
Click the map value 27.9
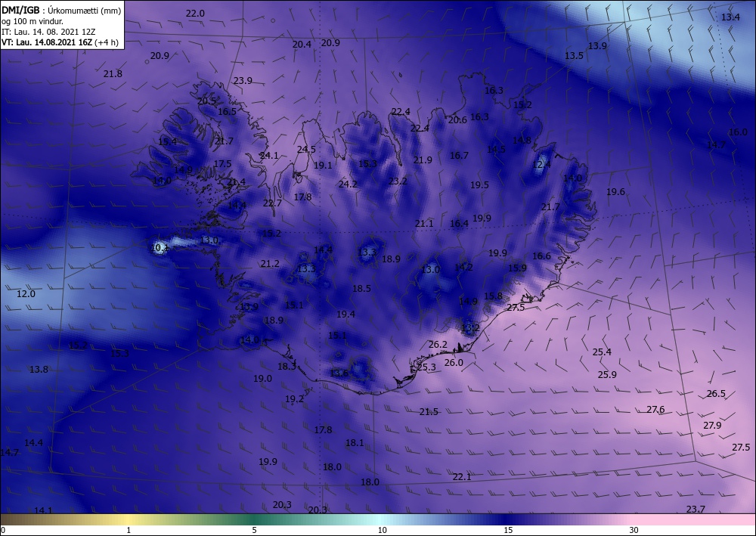click(712, 426)
